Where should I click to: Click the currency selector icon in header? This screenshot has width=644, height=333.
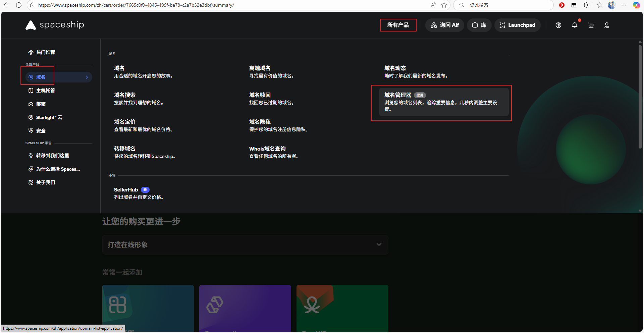(x=558, y=25)
